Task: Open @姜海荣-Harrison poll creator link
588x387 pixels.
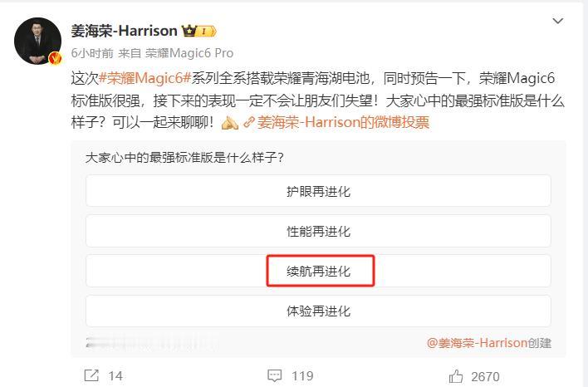Action: pyautogui.click(x=477, y=342)
